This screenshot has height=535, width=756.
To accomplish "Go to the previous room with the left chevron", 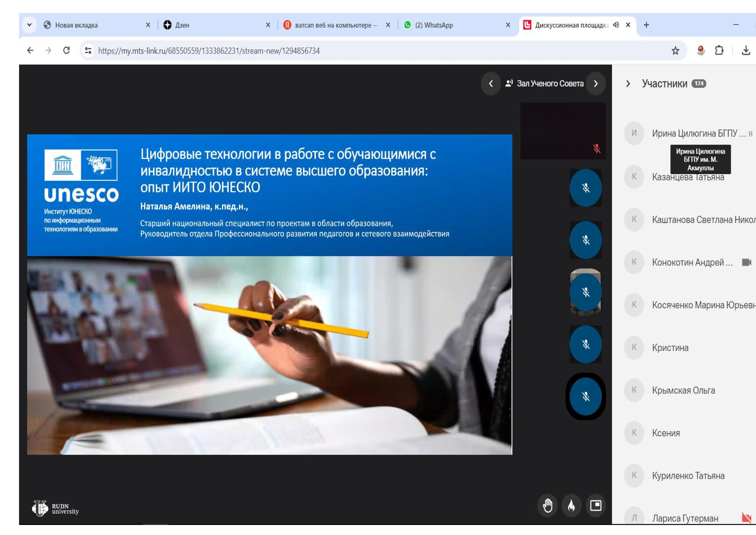I will (491, 84).
